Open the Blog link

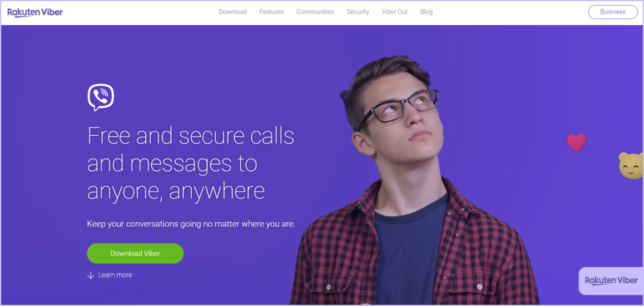click(426, 12)
